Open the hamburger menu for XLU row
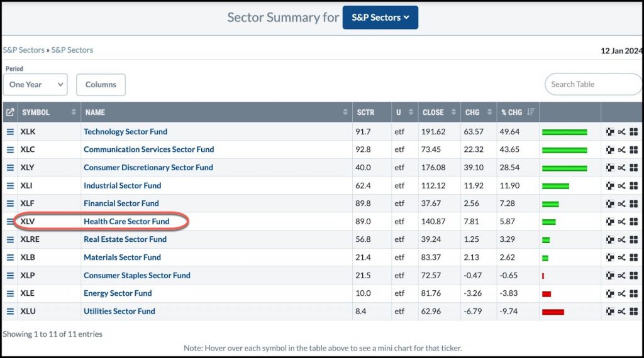The image size is (644, 358). pyautogui.click(x=10, y=312)
